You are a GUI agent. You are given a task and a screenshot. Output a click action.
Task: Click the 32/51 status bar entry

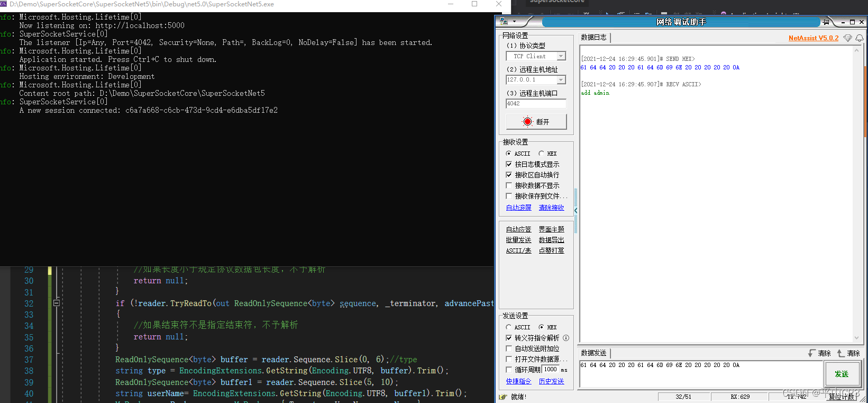pos(683,397)
